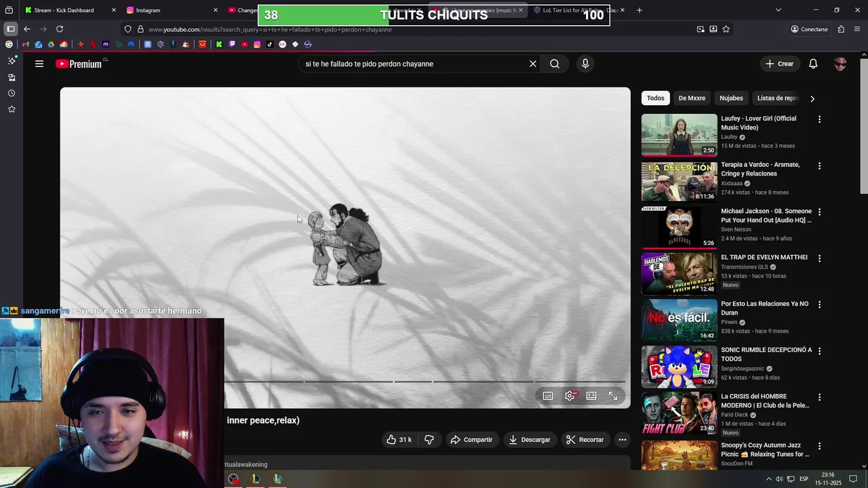Bookmark this page with the star
Screen dimensions: 868x488
click(726, 29)
